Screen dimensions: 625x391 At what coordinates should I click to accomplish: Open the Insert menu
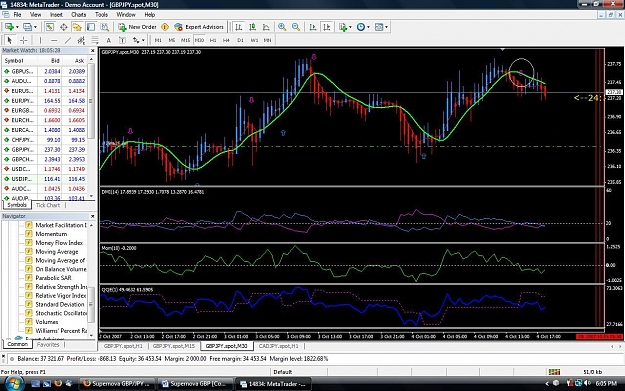(x=56, y=14)
